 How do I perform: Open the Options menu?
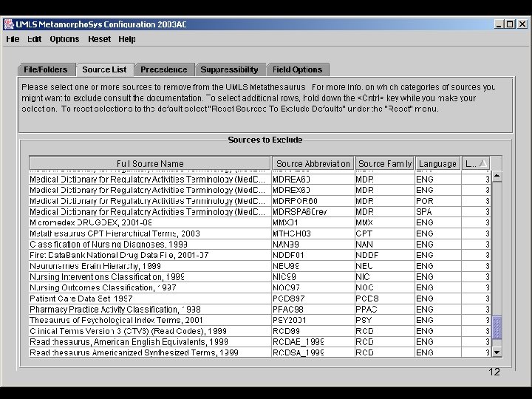(x=64, y=39)
